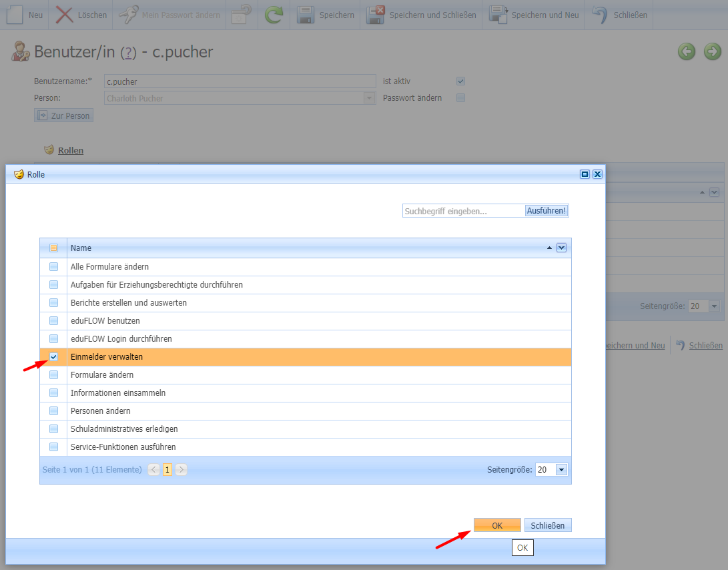Screen dimensions: 728x570
Task: Click the Schließen button in the dialog
Action: pos(548,525)
